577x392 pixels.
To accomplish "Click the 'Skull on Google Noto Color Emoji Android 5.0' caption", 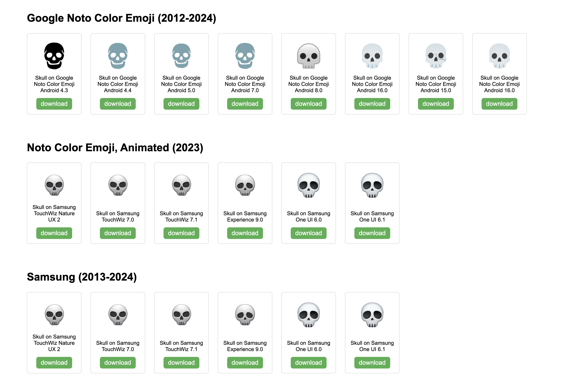I will (x=181, y=84).
